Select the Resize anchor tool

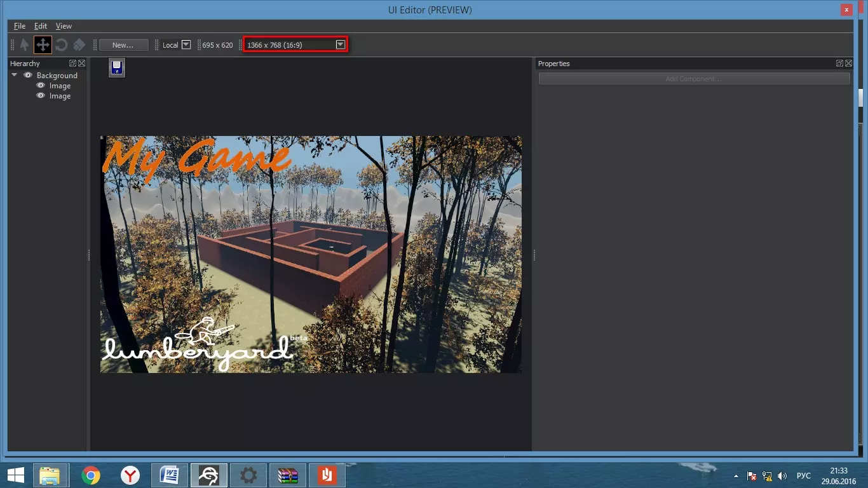(79, 45)
